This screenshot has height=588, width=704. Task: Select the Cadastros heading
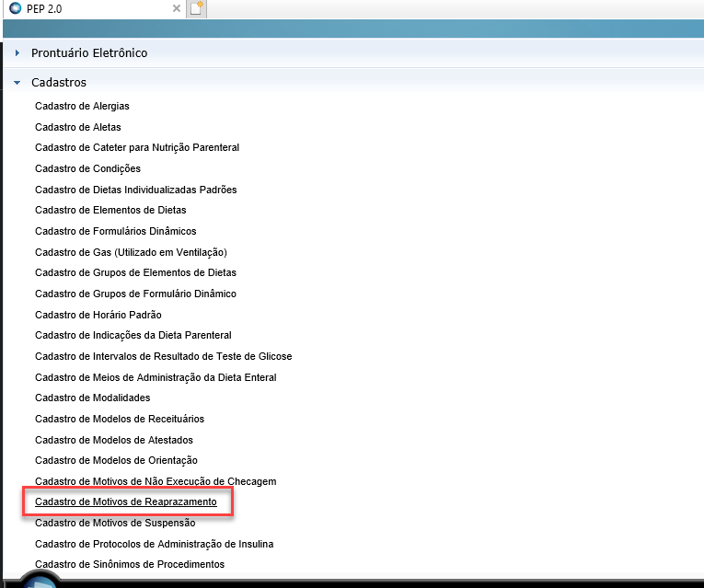pos(59,83)
